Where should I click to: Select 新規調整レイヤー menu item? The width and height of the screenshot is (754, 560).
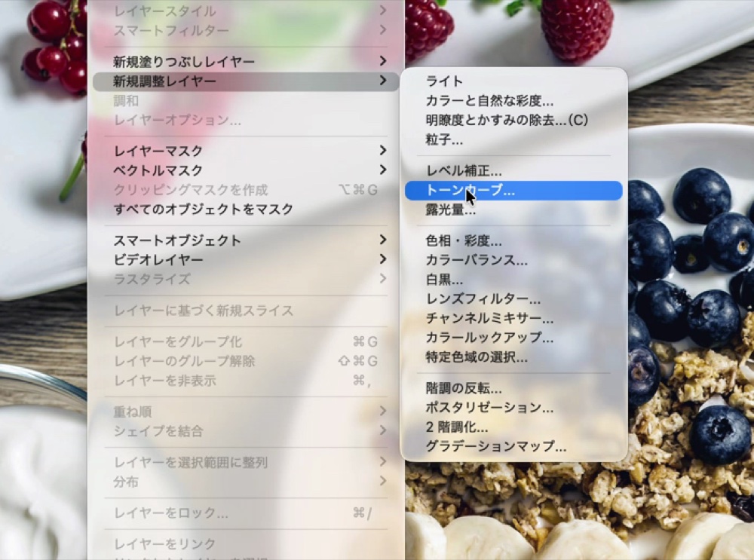point(246,81)
